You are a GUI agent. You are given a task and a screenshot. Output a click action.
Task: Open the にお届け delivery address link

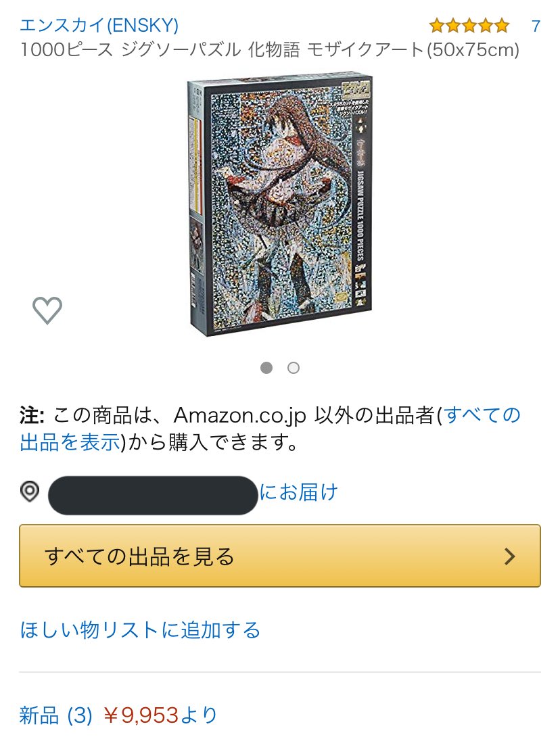tap(299, 492)
